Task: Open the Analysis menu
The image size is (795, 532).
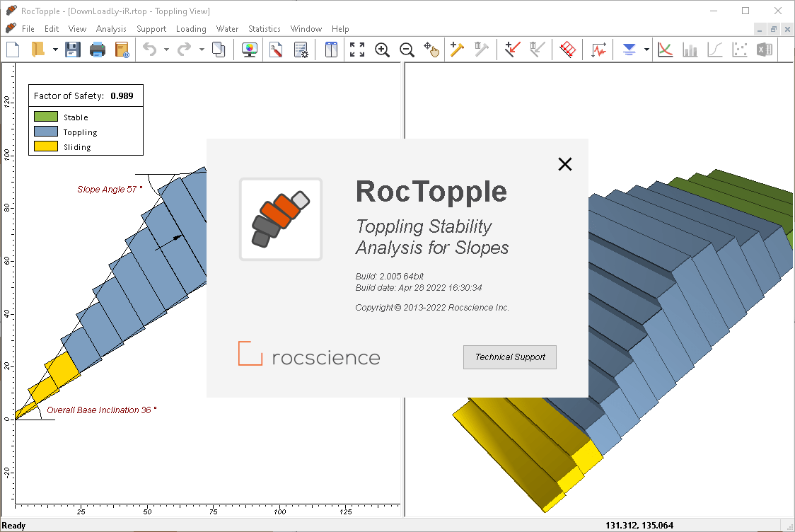Action: click(x=111, y=29)
